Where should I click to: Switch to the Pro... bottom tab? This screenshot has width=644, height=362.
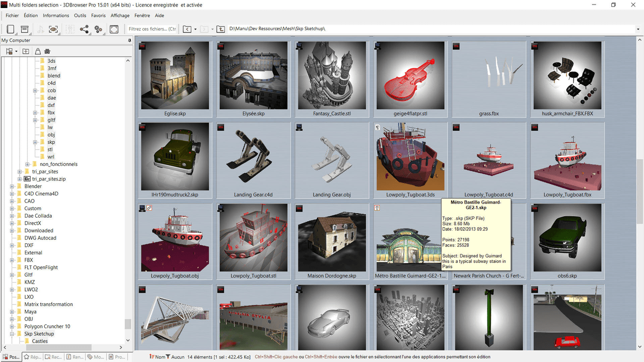click(116, 357)
